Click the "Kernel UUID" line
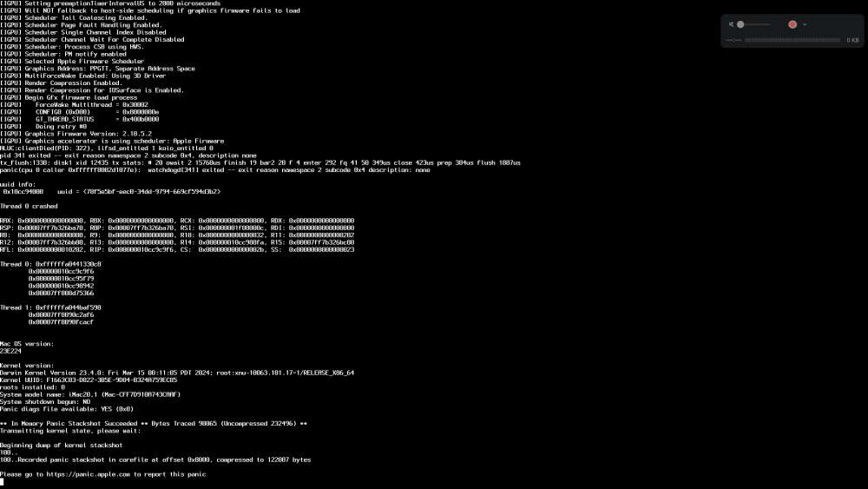 click(x=89, y=380)
